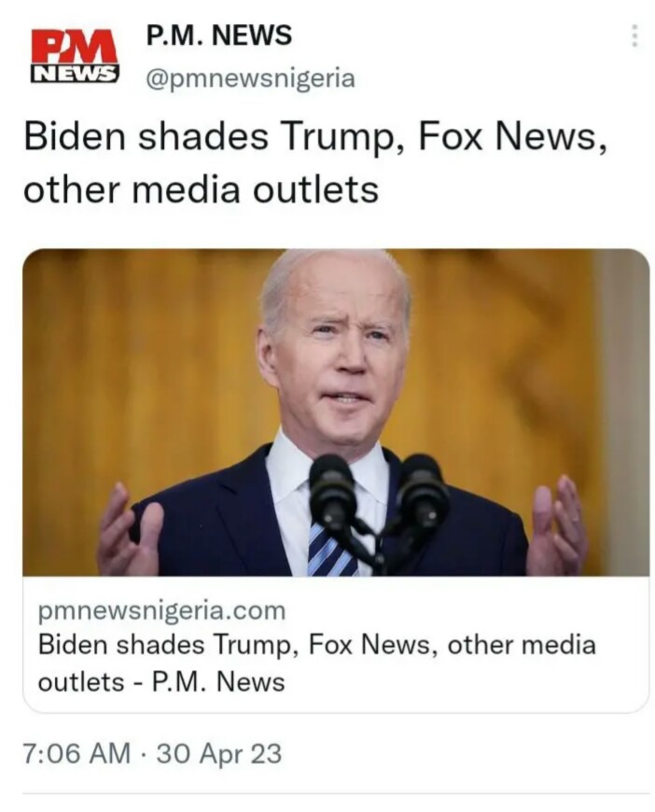Open card headline 'Biden shades Trump, Fox News, other media'
This screenshot has height=812, width=655.
(317, 646)
